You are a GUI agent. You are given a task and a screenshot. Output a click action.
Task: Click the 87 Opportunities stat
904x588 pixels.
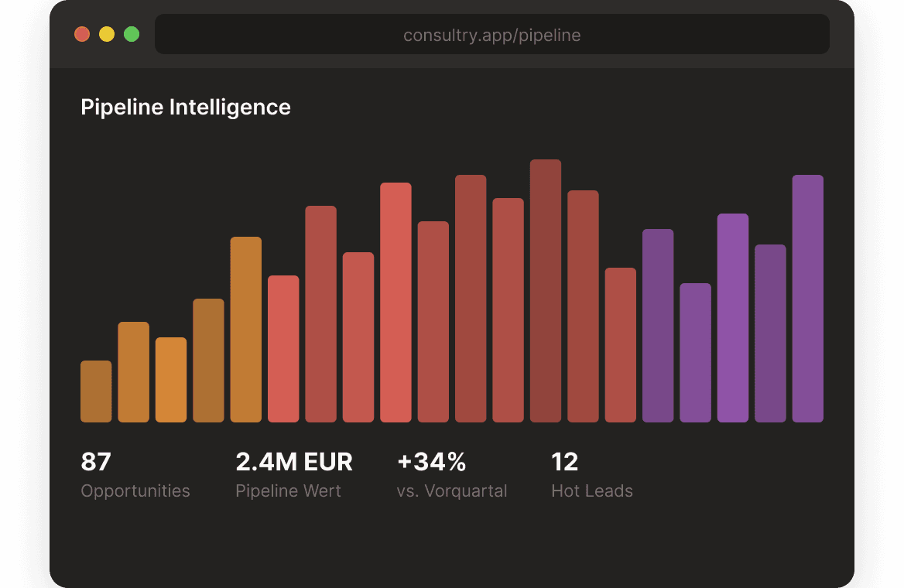click(x=135, y=473)
